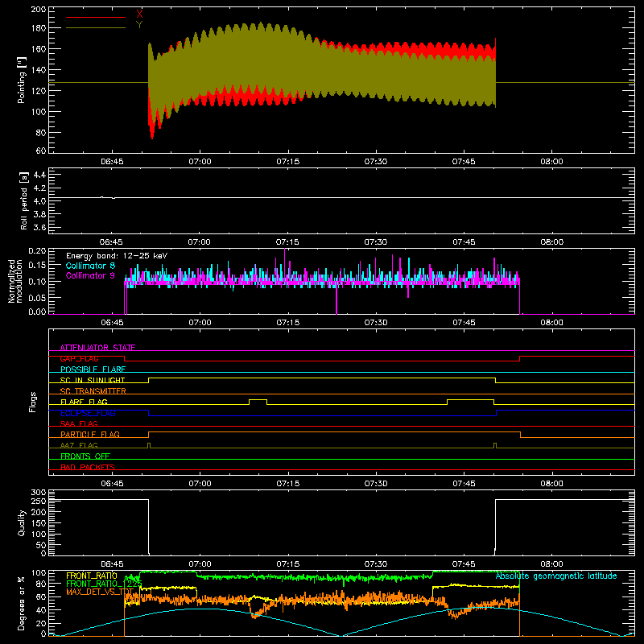Select the Quality axis title
Viewport: 644px width, 644px height.
(x=22, y=522)
